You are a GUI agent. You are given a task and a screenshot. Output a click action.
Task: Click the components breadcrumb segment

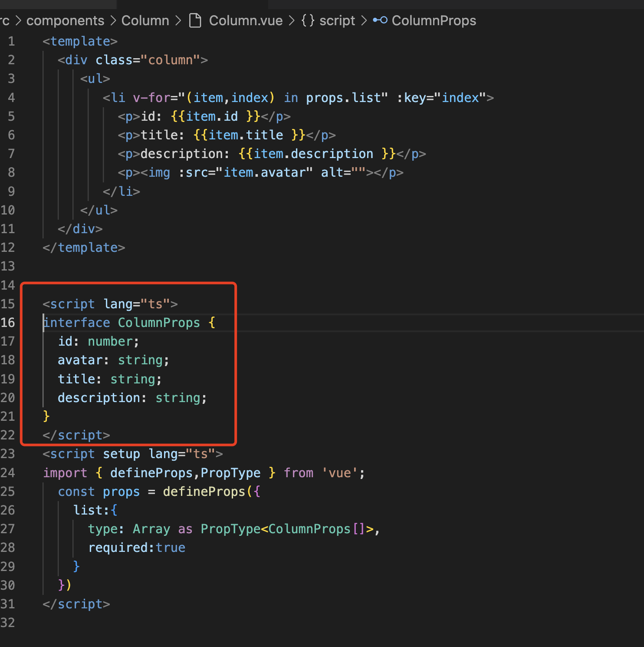point(65,20)
